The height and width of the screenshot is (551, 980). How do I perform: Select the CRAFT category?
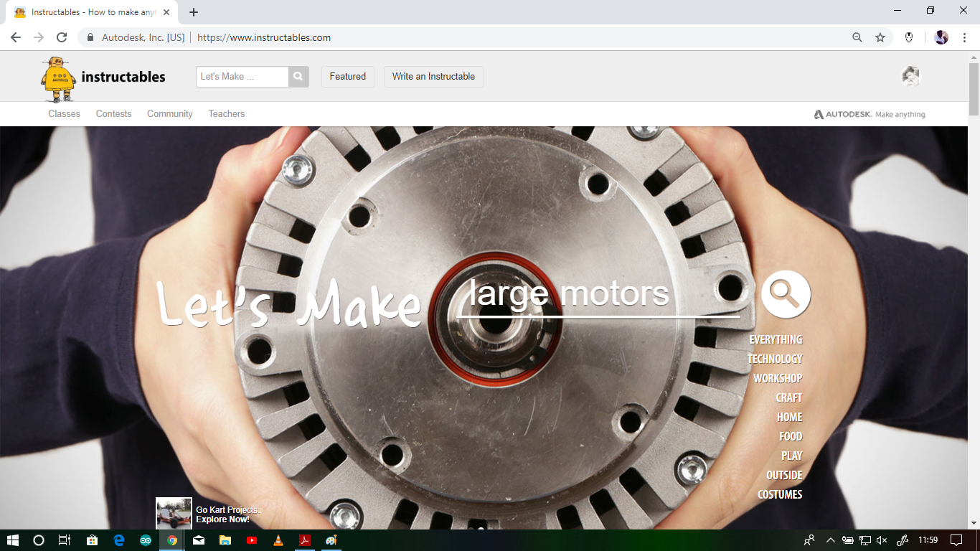[789, 397]
